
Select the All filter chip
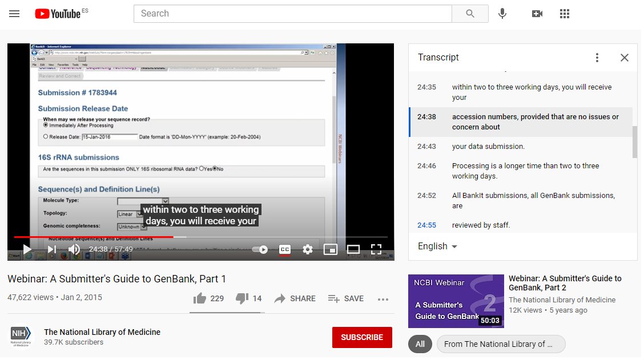click(x=420, y=344)
